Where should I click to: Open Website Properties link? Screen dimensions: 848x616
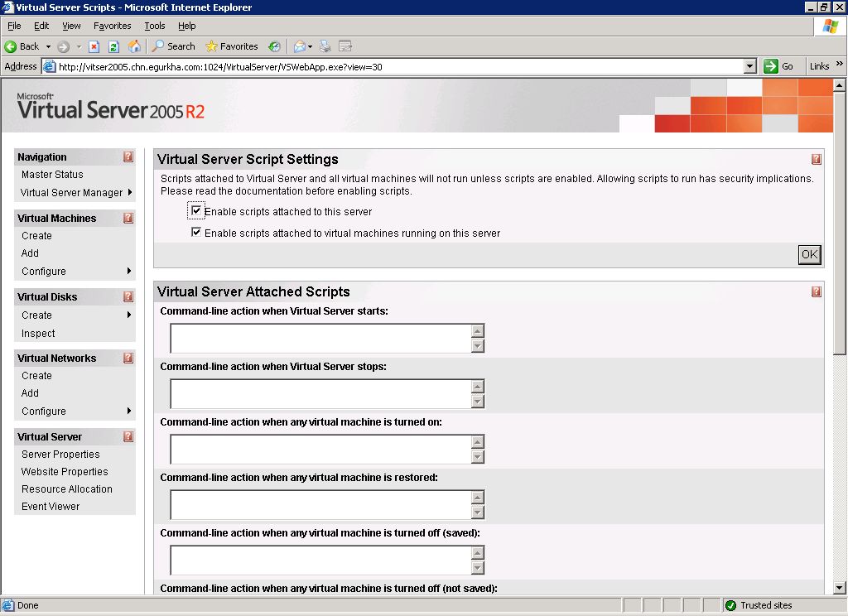click(65, 472)
